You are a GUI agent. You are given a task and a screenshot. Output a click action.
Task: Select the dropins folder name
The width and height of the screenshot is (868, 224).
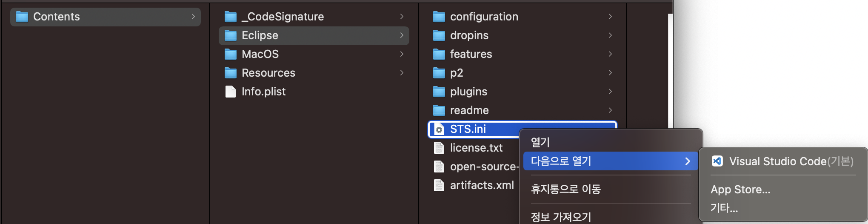pos(469,35)
